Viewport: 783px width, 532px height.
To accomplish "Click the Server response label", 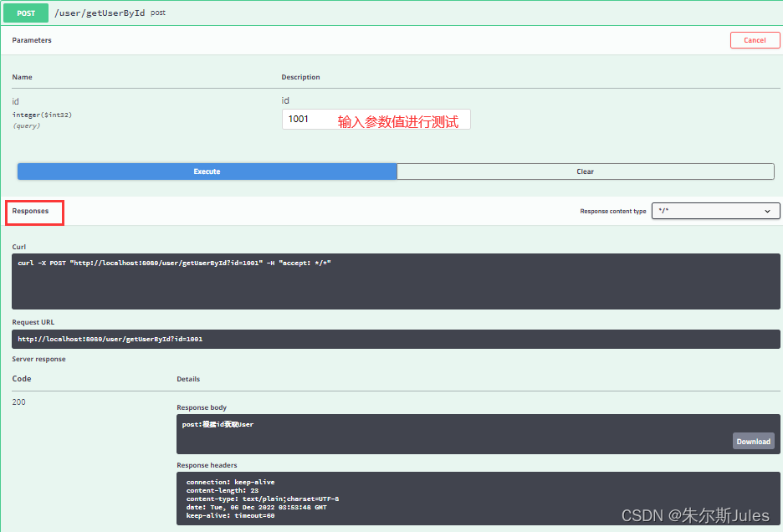I will point(39,359).
